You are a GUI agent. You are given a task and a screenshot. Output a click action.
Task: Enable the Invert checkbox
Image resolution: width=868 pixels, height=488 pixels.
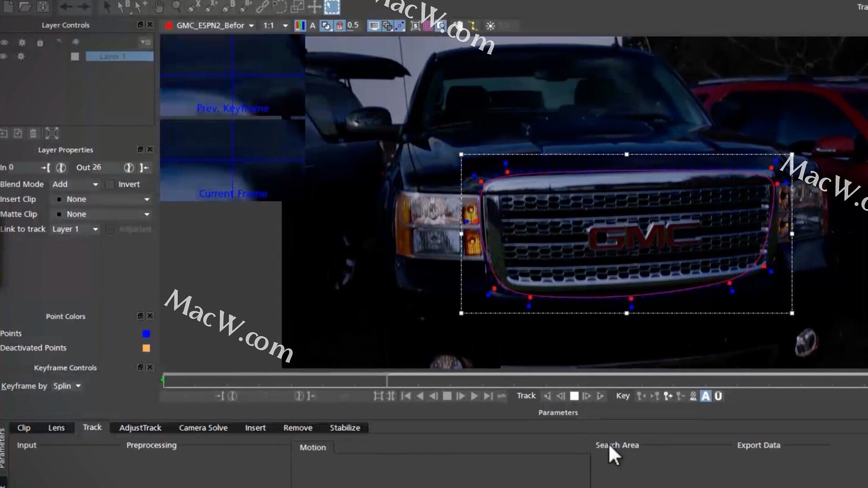110,184
